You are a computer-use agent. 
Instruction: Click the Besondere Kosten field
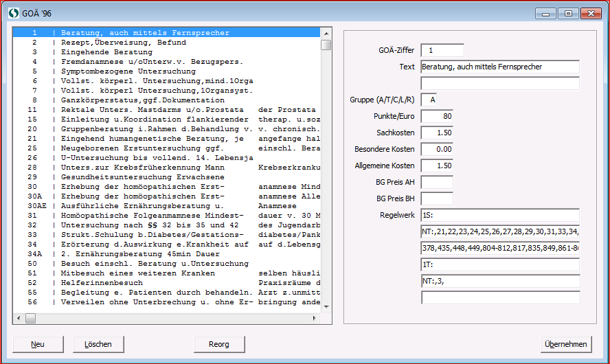tap(436, 149)
